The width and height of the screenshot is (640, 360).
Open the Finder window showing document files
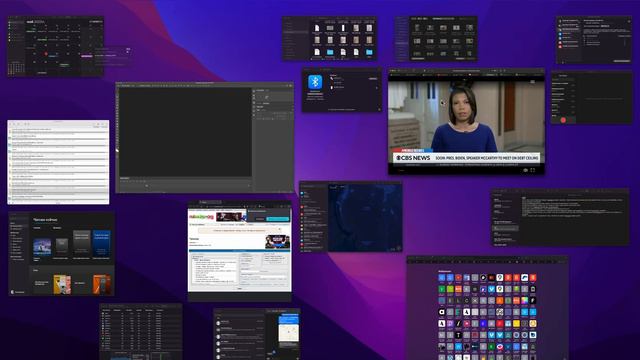[x=329, y=38]
